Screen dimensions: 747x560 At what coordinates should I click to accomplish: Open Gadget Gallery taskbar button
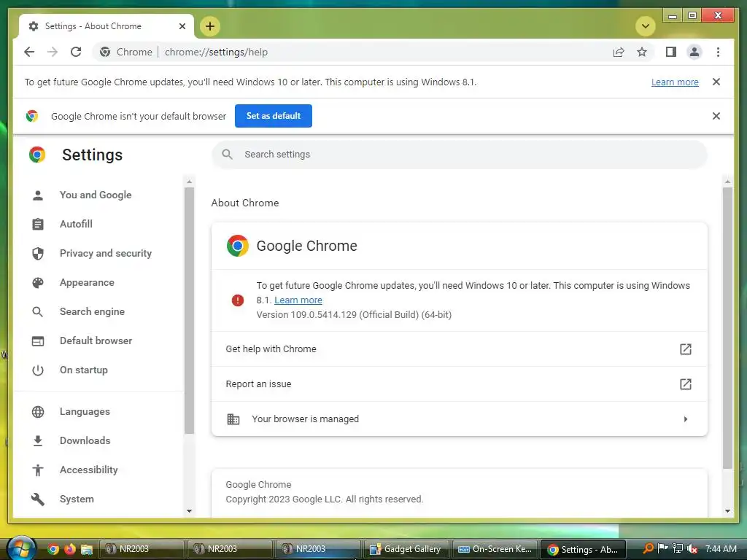(406, 549)
